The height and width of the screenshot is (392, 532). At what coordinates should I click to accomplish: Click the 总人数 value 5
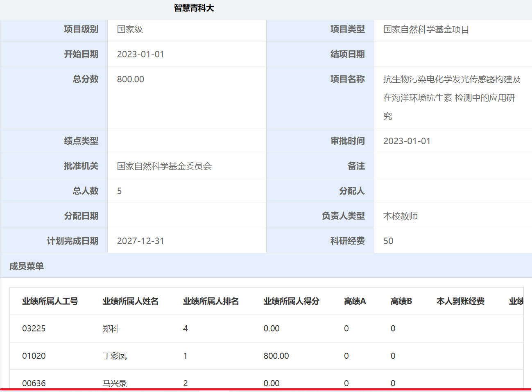click(120, 191)
